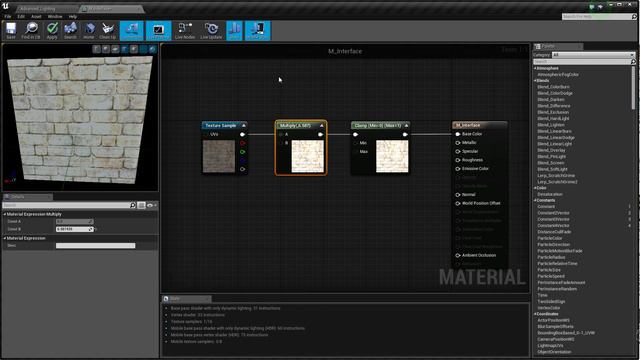Click the Texture Sample RGB output pin
The width and height of the screenshot is (640, 360).
(242, 134)
